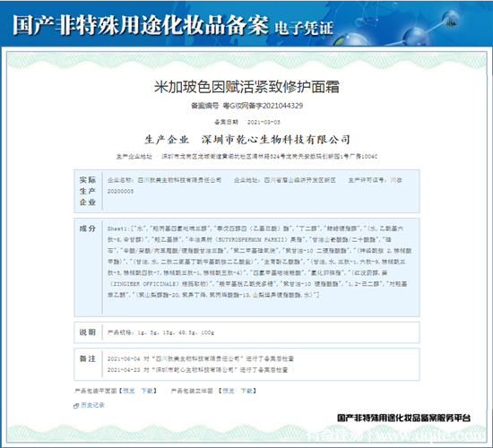Click the 产品包装立体图 label

[x=192, y=391]
